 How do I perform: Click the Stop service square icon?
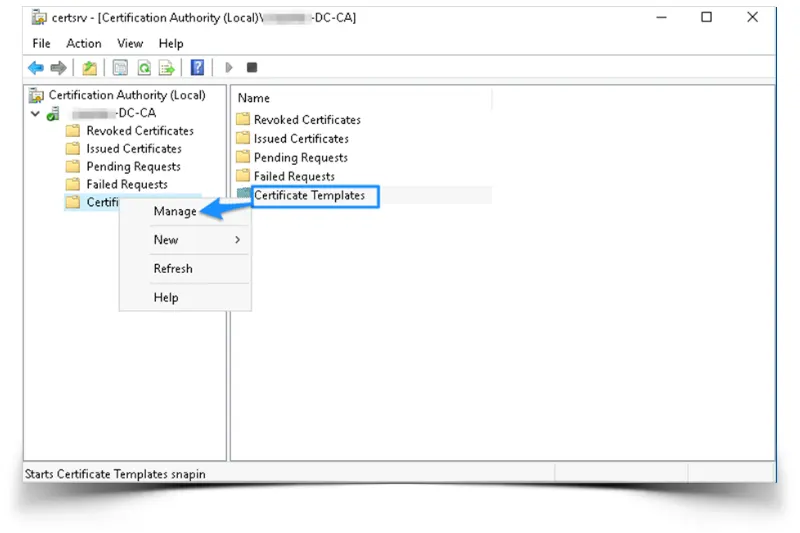point(252,67)
